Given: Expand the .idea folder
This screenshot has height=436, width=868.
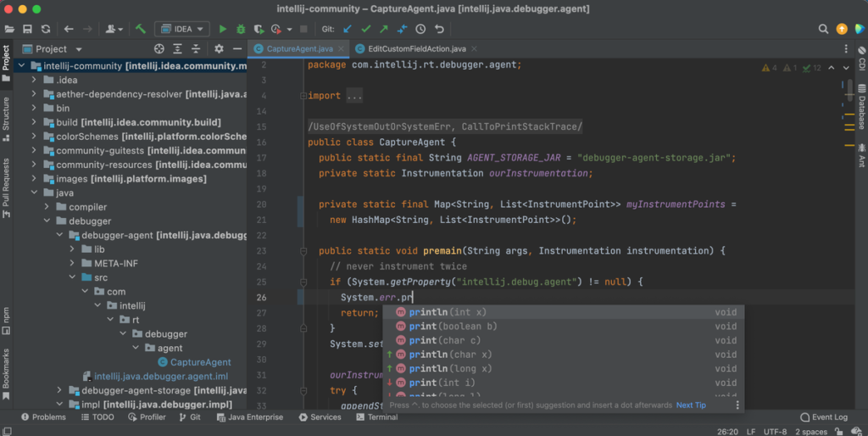Looking at the screenshot, I should click(x=34, y=80).
